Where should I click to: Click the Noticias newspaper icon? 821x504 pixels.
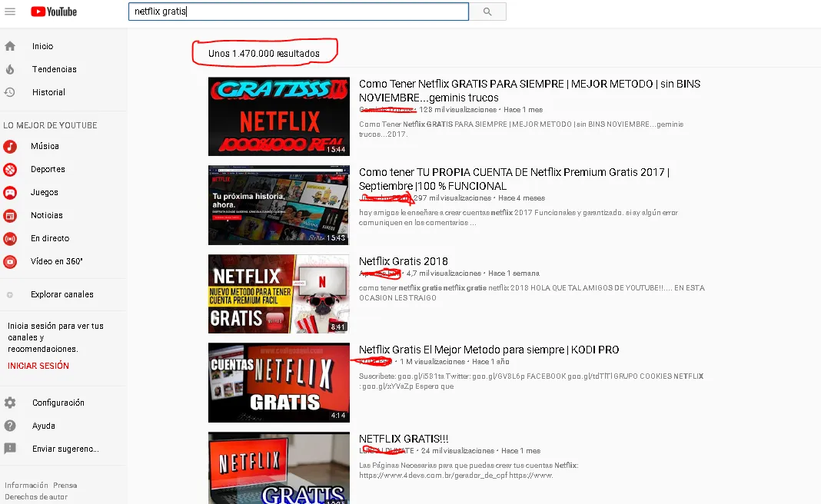(x=10, y=216)
